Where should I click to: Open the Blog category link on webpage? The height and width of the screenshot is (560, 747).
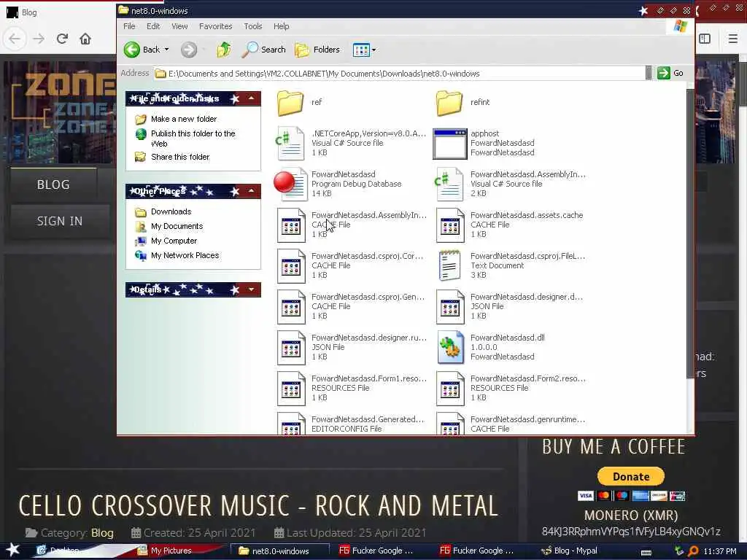102,533
